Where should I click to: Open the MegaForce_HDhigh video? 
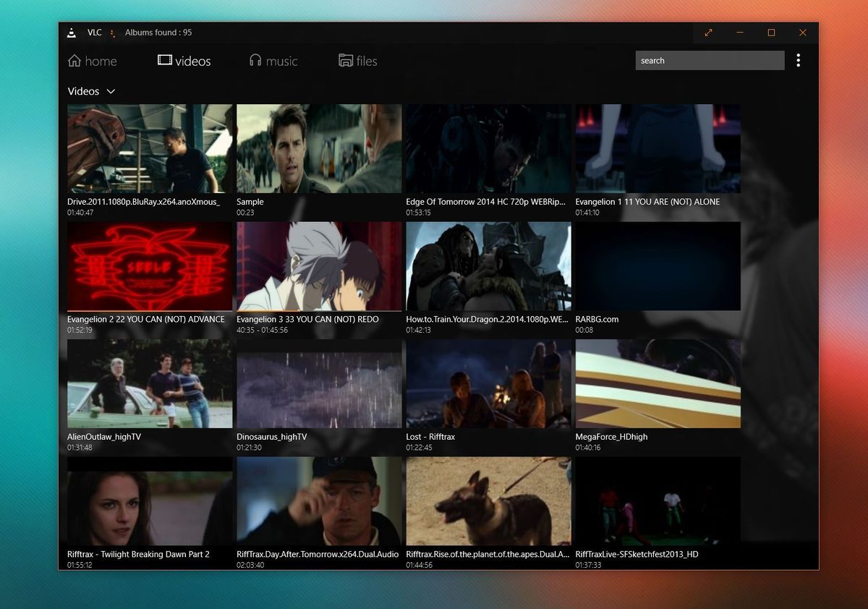[x=657, y=383]
